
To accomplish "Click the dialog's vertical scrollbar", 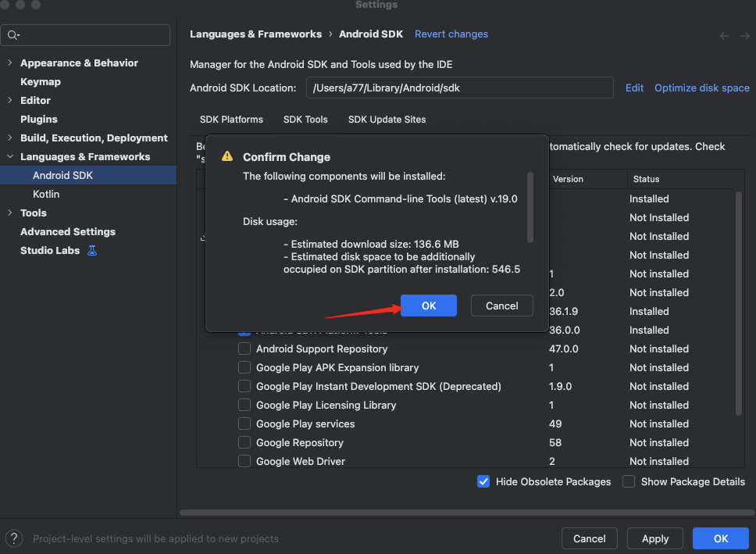I will [x=530, y=208].
